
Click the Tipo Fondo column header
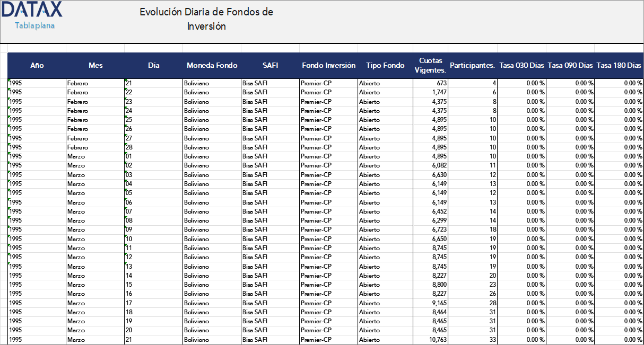pos(385,66)
